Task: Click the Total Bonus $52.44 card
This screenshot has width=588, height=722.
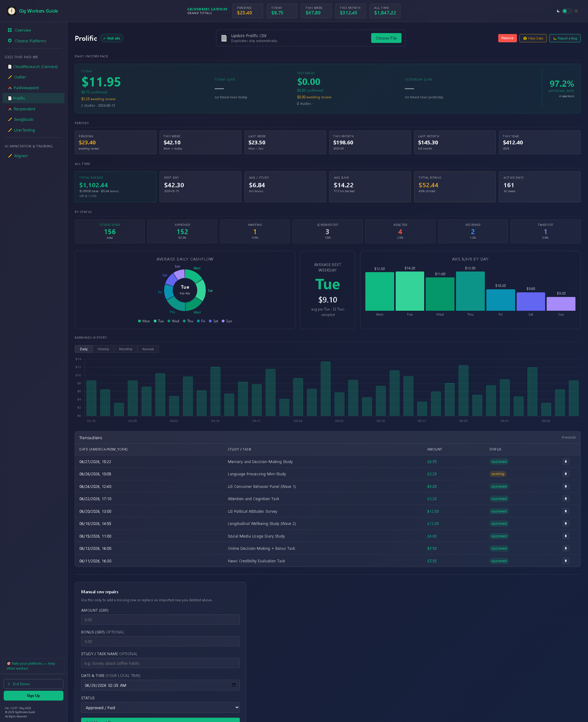Action: tap(455, 187)
